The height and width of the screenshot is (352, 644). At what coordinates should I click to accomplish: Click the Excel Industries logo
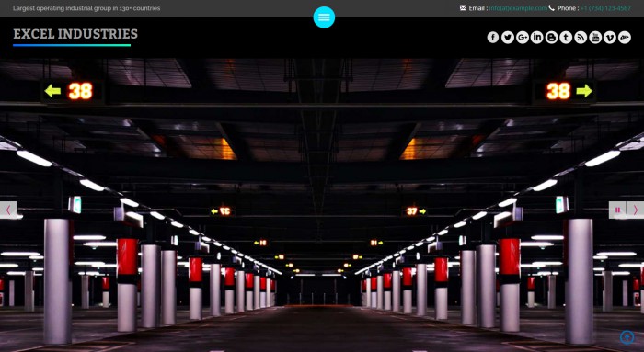click(75, 36)
